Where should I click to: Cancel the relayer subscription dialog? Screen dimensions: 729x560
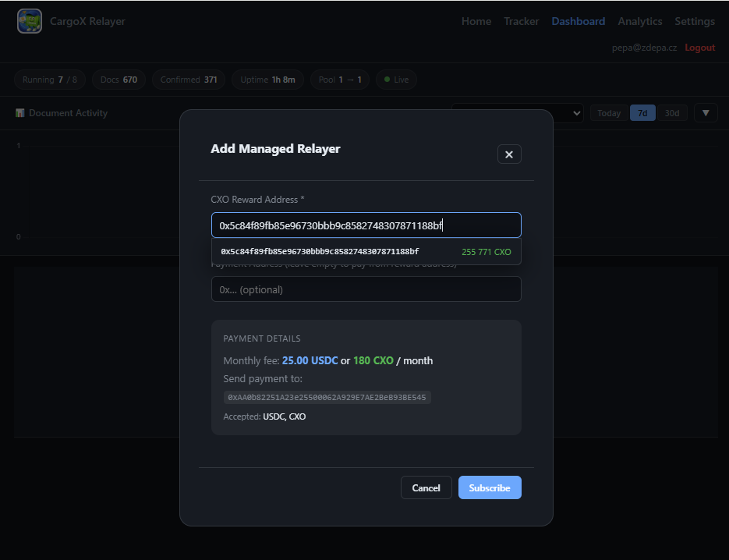(426, 487)
